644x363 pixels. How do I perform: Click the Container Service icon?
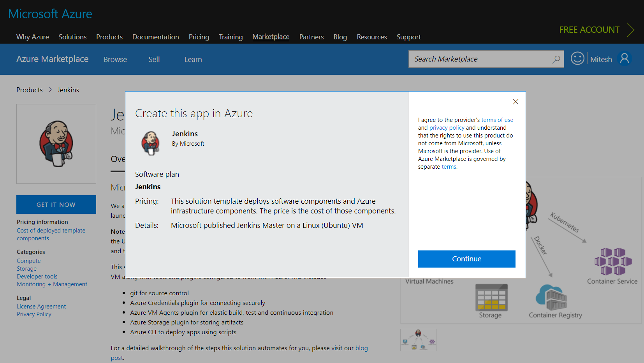click(x=613, y=261)
